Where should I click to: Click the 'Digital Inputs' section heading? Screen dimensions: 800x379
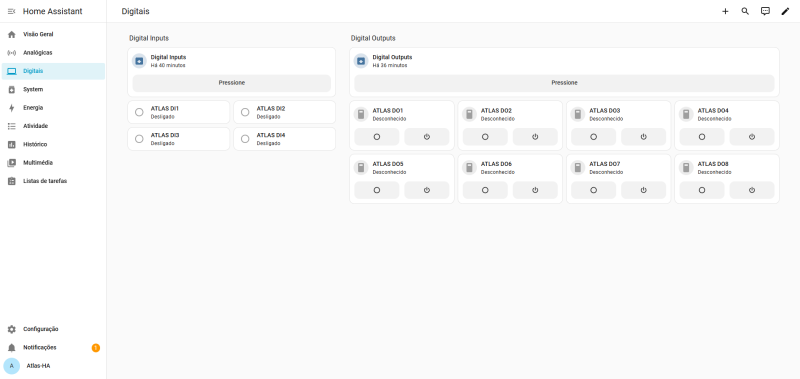148,38
